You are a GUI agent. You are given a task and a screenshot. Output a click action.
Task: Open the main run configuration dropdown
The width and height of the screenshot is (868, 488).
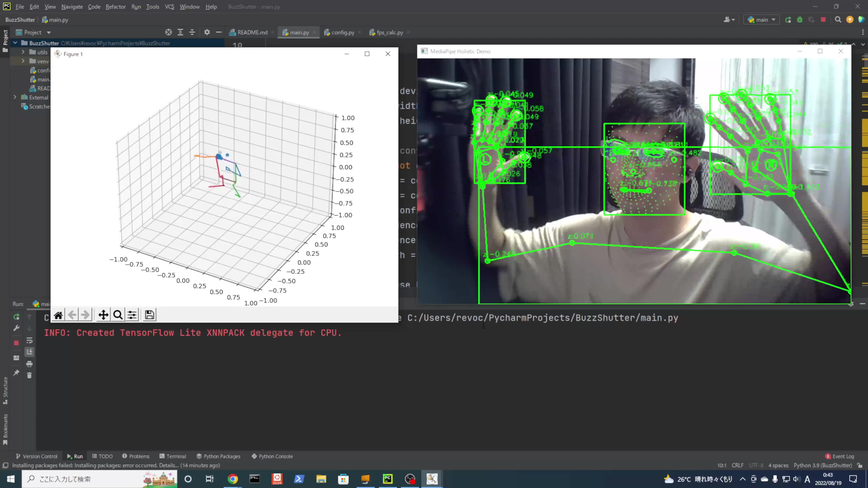762,20
